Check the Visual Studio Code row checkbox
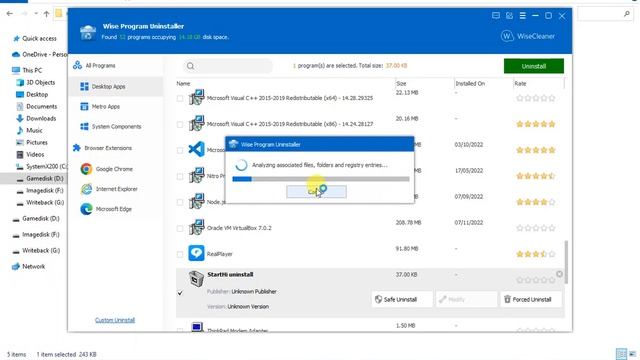 180,150
